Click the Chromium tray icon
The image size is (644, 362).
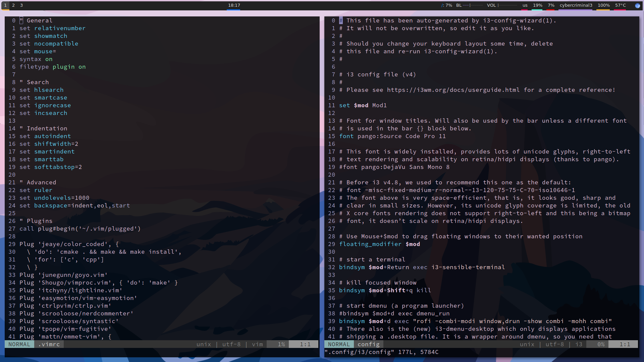pos(637,5)
